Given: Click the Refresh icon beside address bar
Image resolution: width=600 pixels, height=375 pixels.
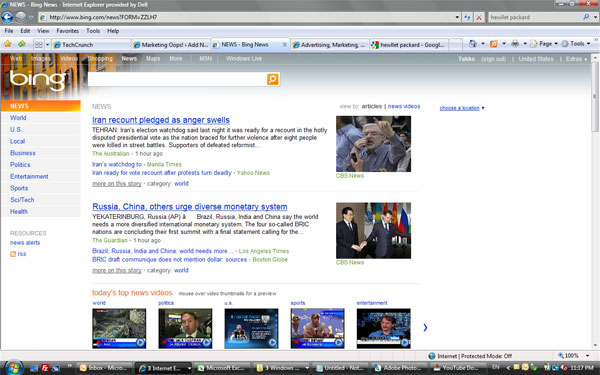Looking at the screenshot, I should 467,17.
